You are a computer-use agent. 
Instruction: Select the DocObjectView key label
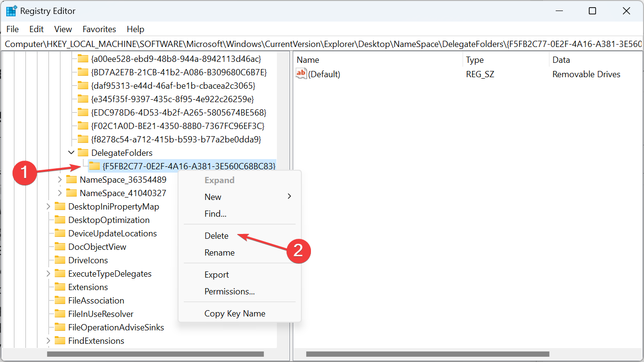[x=97, y=247]
